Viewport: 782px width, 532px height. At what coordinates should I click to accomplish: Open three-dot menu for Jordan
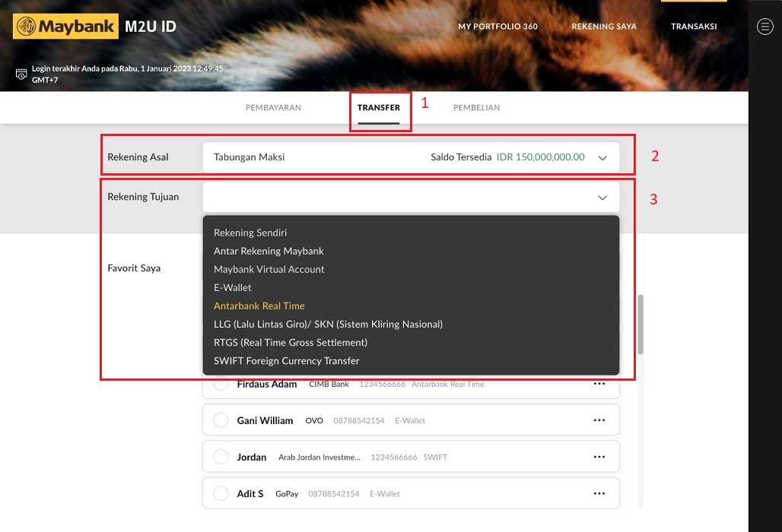599,457
